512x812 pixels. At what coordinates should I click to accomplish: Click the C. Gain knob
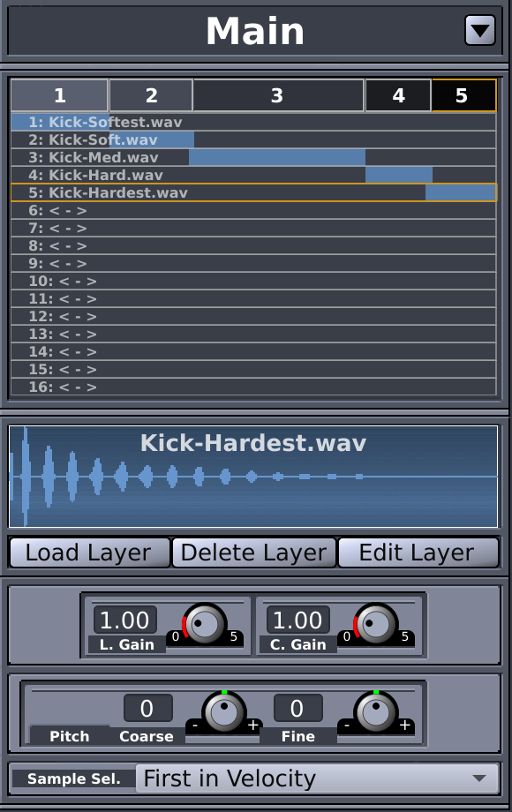pyautogui.click(x=375, y=623)
